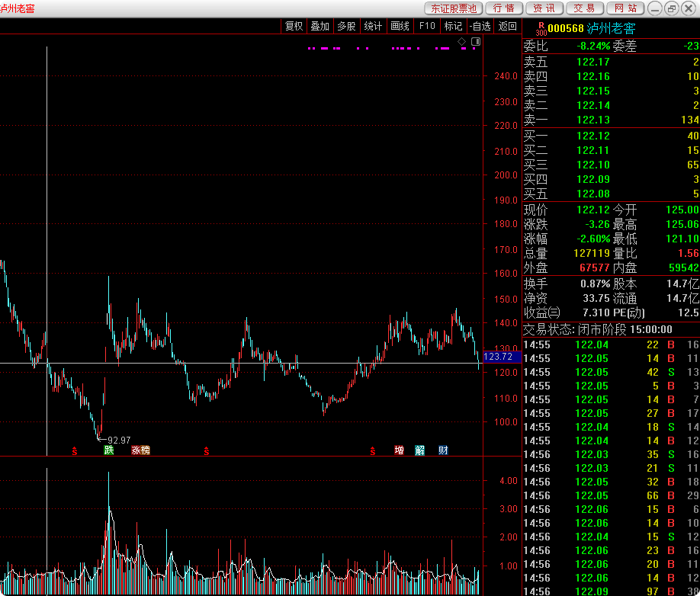
Task: Click the tick with volume 42 at 14:55
Action: (x=611, y=372)
